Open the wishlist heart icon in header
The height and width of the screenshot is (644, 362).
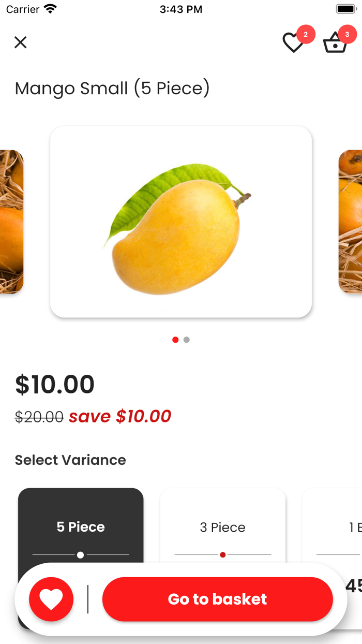point(293,43)
